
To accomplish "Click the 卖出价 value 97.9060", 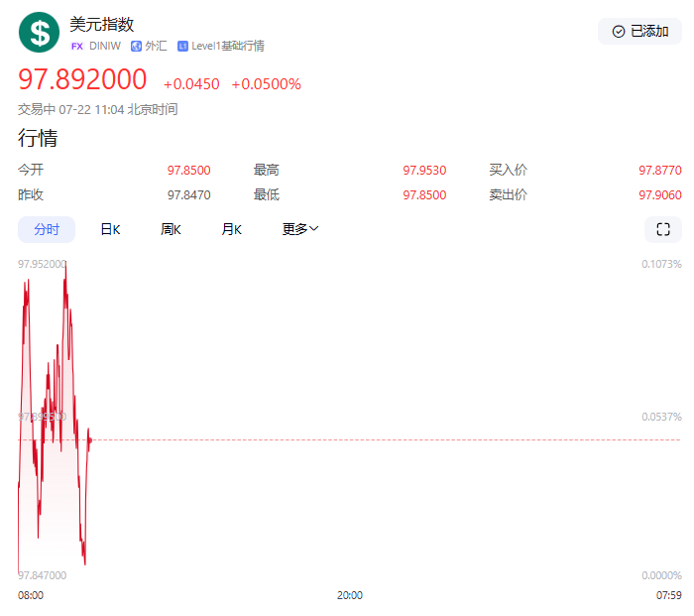I will (660, 194).
